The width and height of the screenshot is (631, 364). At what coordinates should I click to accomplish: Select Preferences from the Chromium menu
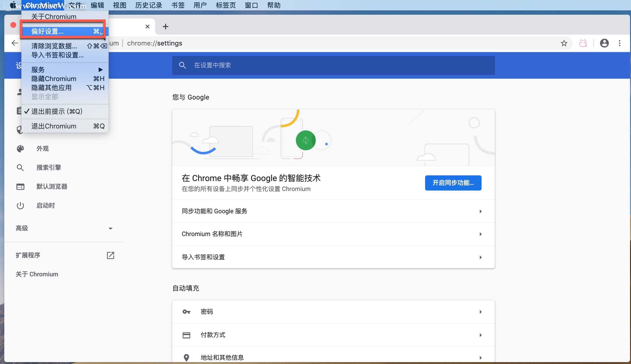tap(47, 31)
